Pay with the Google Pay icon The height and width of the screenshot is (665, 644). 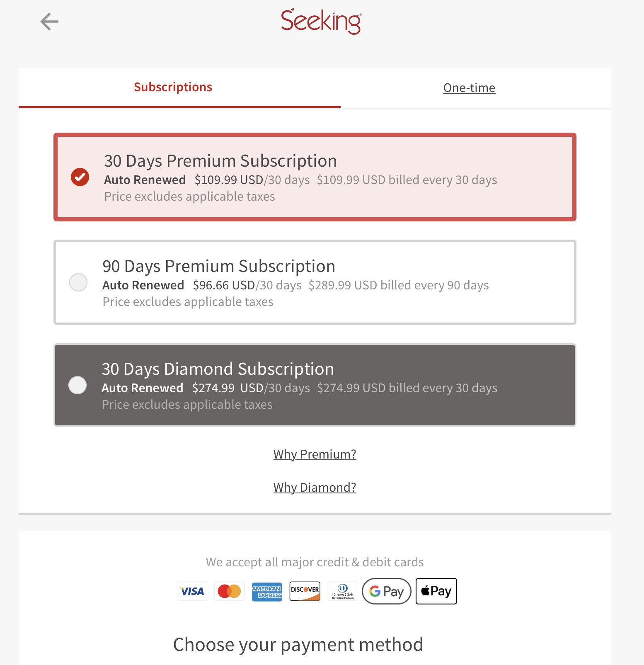[x=387, y=591]
